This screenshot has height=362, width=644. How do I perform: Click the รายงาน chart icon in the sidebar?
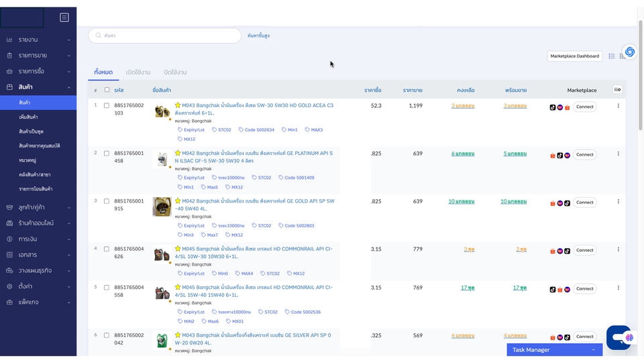click(9, 40)
